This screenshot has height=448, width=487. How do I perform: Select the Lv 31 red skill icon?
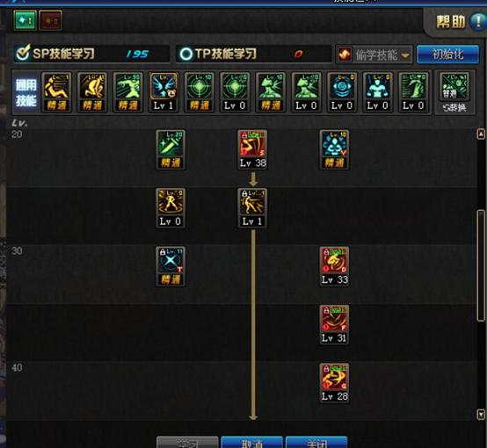pos(334,324)
